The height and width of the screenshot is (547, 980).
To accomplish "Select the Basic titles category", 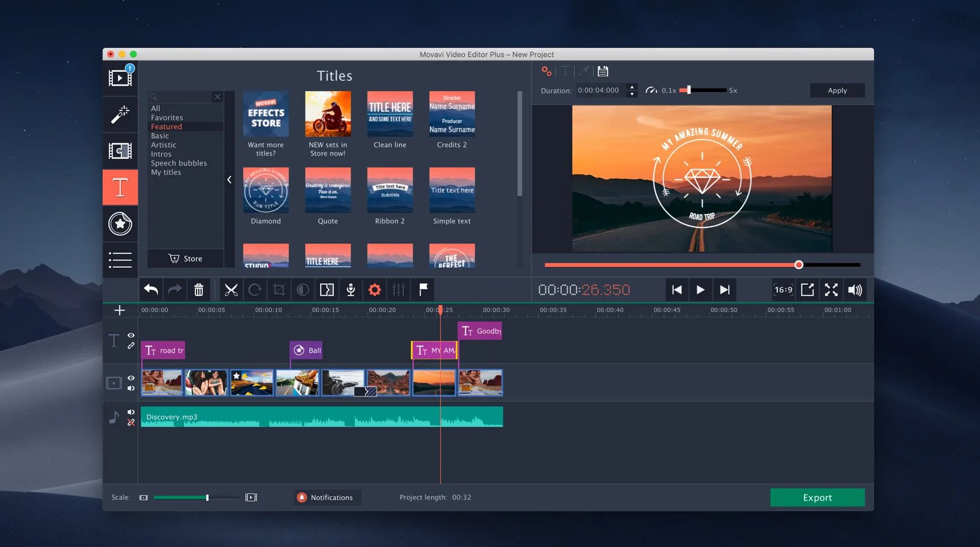I will tap(160, 136).
